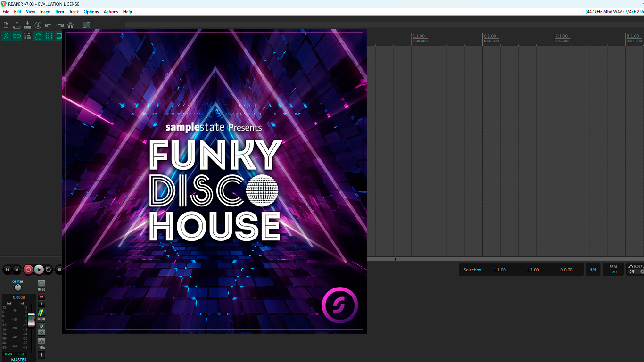Open project settings via the circled 'i' icon
Screen dimensions: 644x362
click(x=38, y=25)
